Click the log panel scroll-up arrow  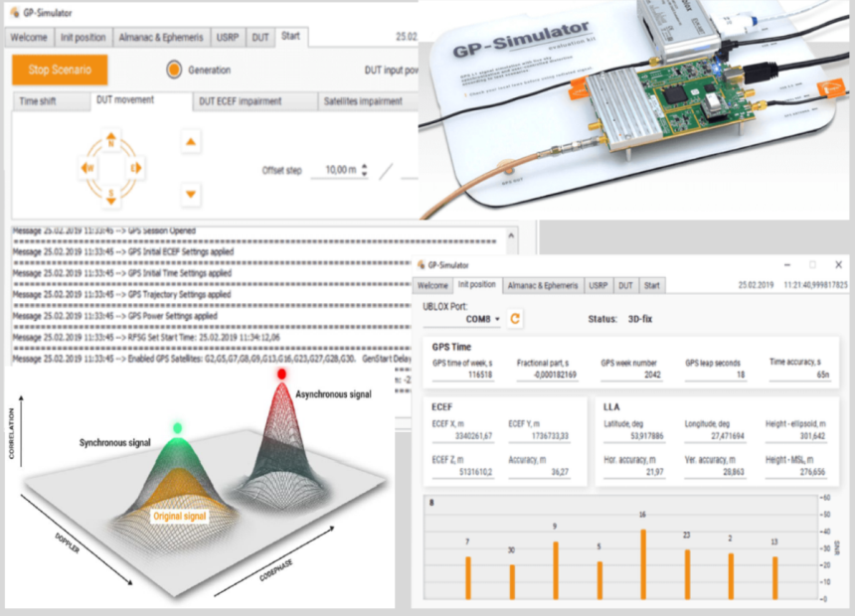click(x=511, y=235)
